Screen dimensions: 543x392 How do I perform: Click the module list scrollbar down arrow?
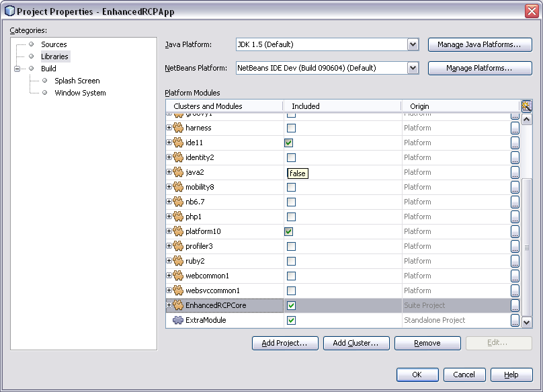pyautogui.click(x=526, y=323)
